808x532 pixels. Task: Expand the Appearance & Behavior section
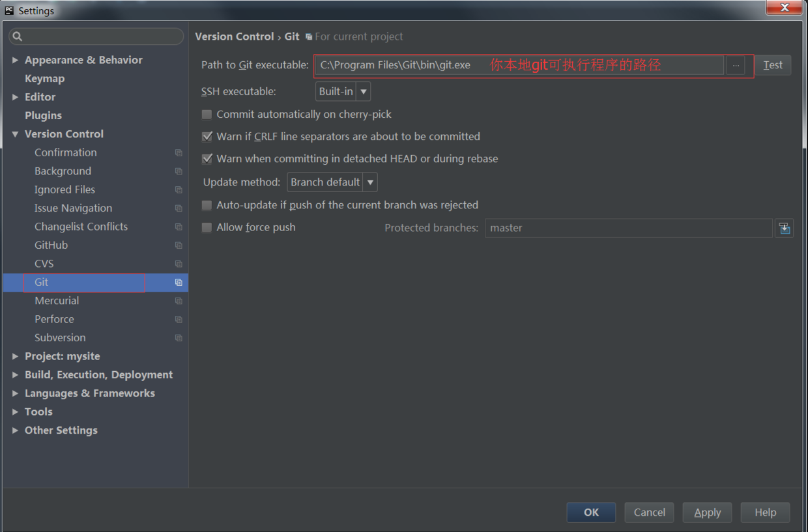[15, 60]
